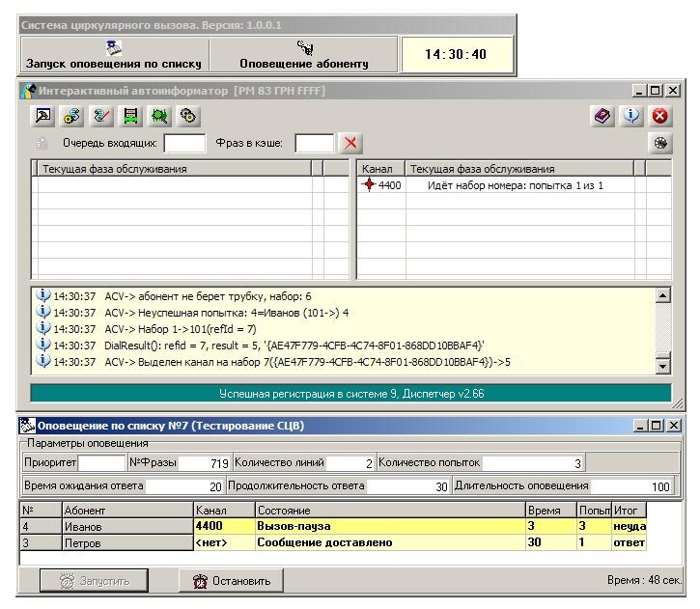Click the second toolbar icon with gear and note
Image resolution: width=700 pixels, height=609 pixels.
click(x=70, y=116)
